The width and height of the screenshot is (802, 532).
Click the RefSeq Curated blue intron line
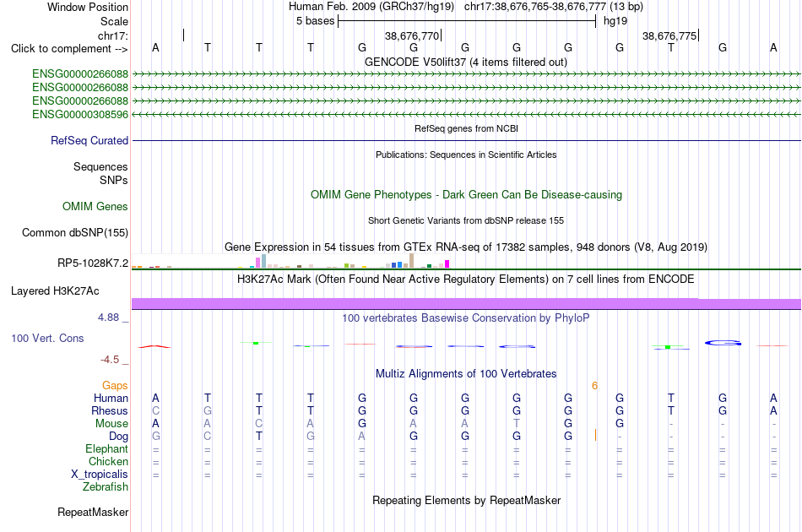(x=466, y=141)
